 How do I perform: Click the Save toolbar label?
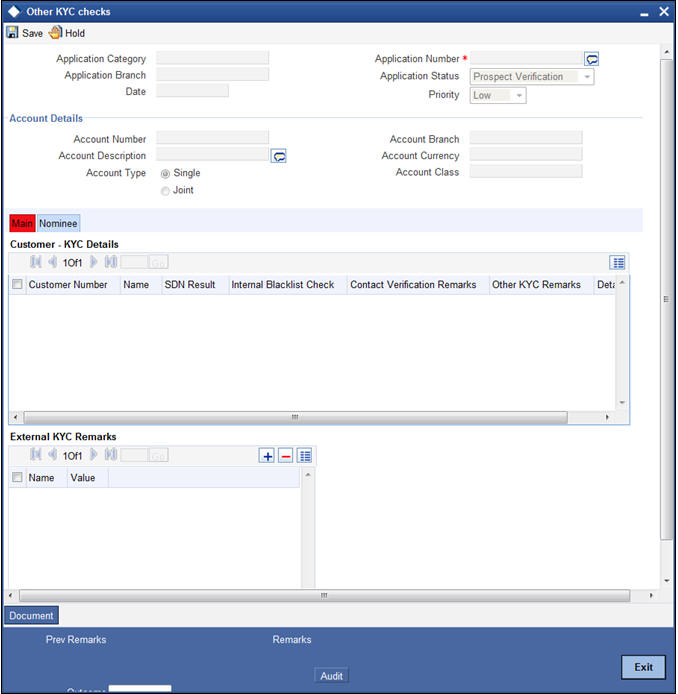click(x=33, y=33)
